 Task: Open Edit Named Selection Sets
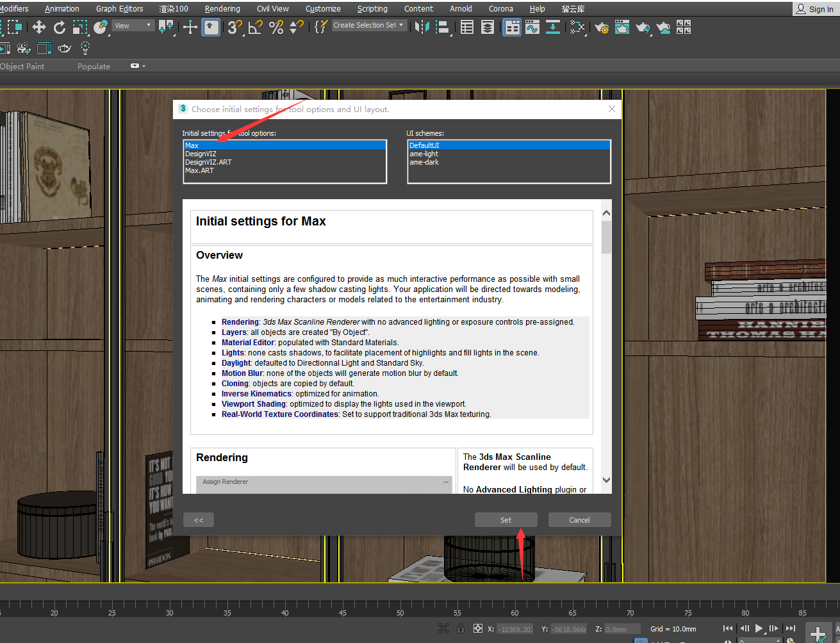point(321,27)
